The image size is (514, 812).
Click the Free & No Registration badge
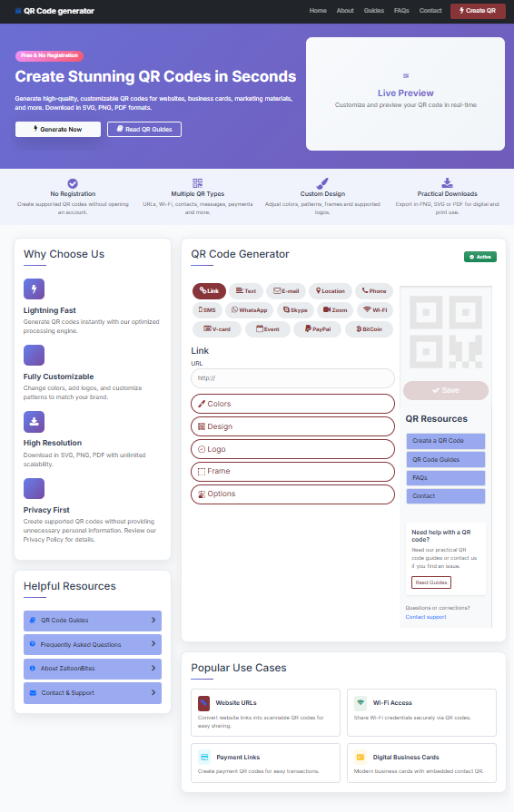coord(49,55)
